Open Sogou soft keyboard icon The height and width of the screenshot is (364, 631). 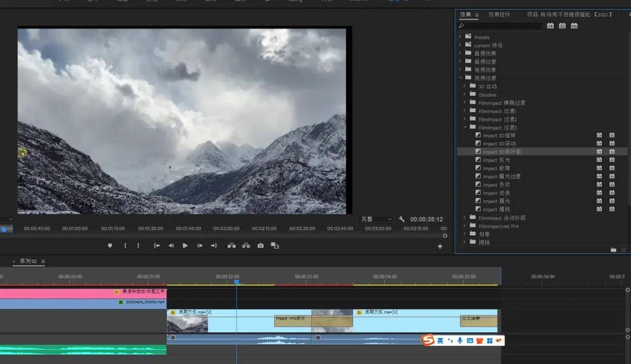[470, 341]
